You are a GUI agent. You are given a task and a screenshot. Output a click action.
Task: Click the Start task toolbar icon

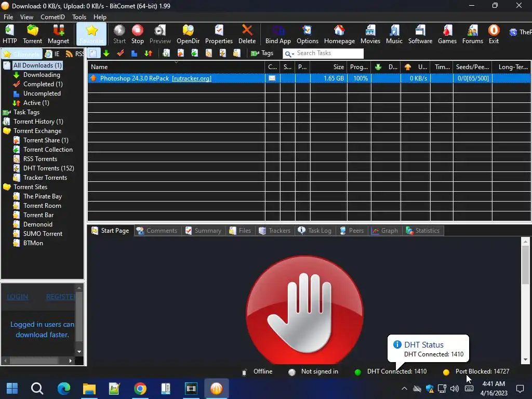(x=119, y=34)
